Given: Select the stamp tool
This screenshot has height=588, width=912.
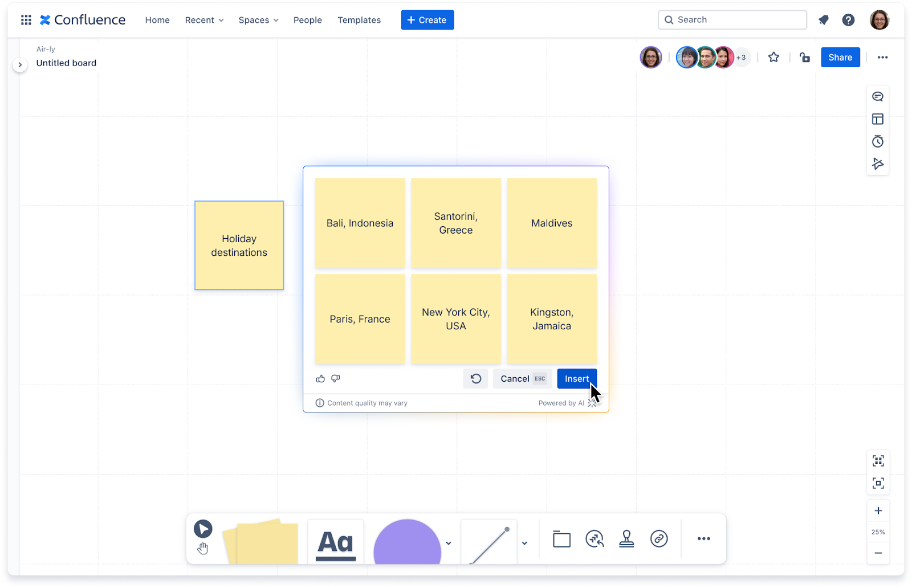Looking at the screenshot, I should 626,538.
